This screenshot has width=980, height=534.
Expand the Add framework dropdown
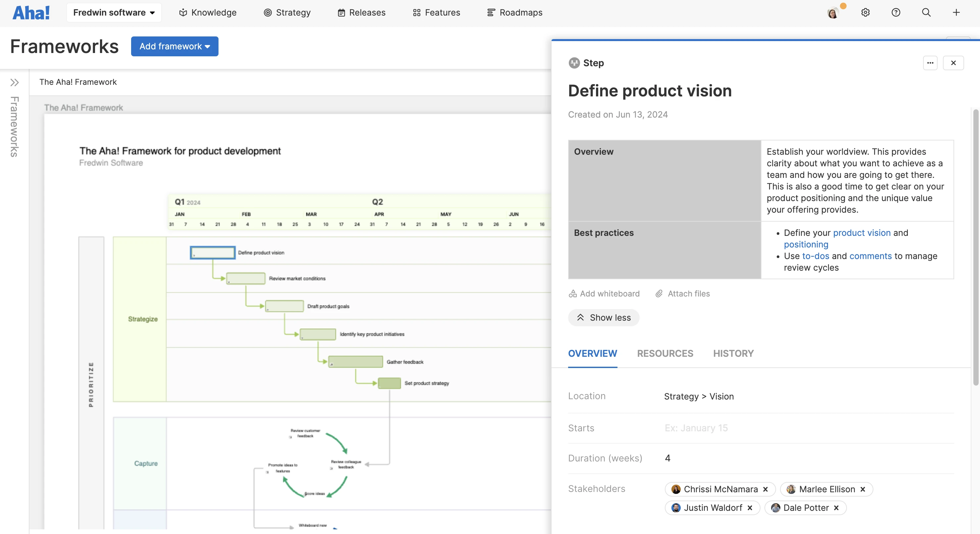click(174, 46)
